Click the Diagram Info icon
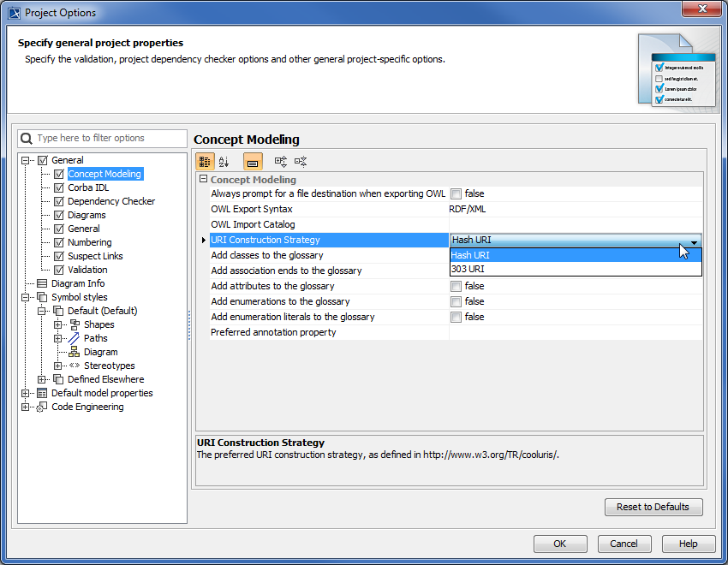Screen dimensions: 728x565 pos(42,283)
